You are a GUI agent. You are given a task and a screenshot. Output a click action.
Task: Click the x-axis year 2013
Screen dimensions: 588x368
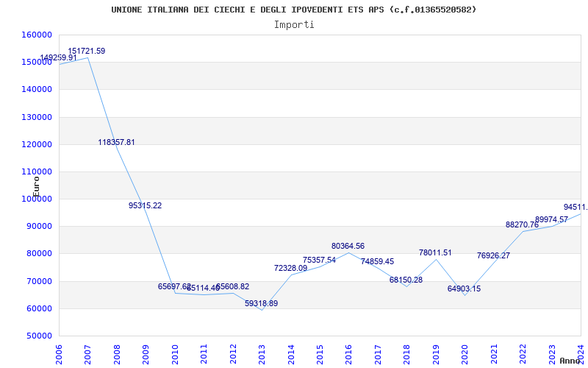[262, 354]
